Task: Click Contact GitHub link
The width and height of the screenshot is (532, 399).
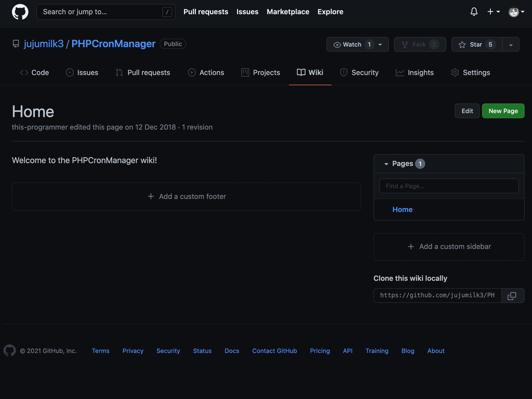Action: pos(275,351)
